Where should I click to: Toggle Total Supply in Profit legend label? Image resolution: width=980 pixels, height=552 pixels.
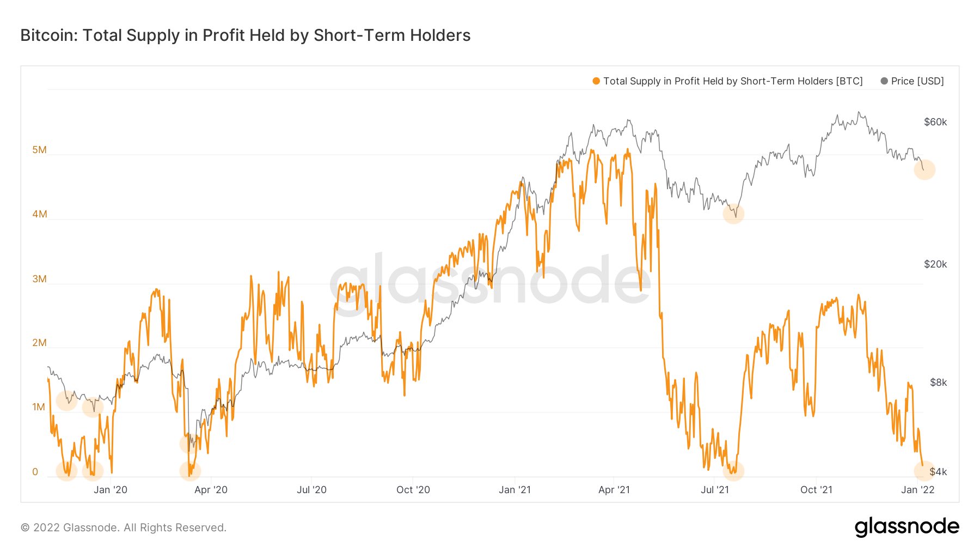(x=733, y=81)
